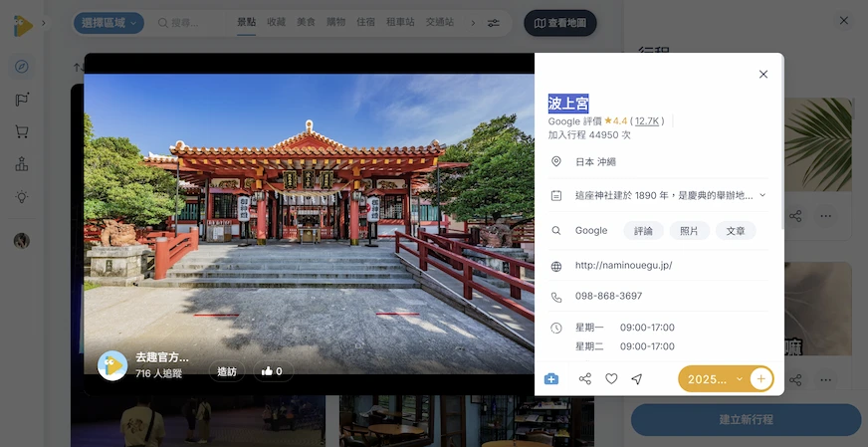Add place with the plus button
The height and width of the screenshot is (447, 868).
(761, 379)
